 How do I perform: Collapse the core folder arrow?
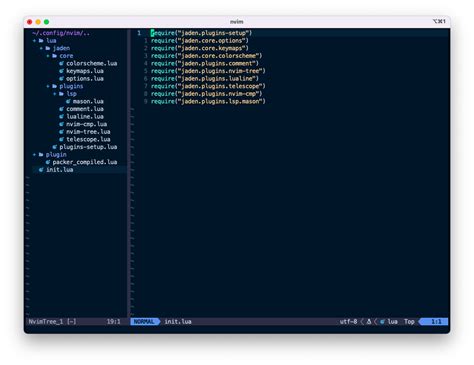pos(48,56)
